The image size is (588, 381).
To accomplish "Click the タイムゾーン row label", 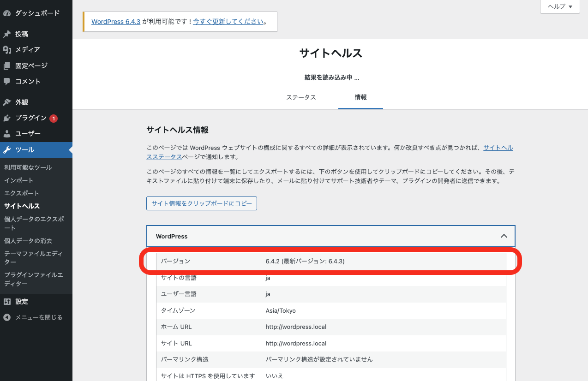I will click(x=178, y=311).
